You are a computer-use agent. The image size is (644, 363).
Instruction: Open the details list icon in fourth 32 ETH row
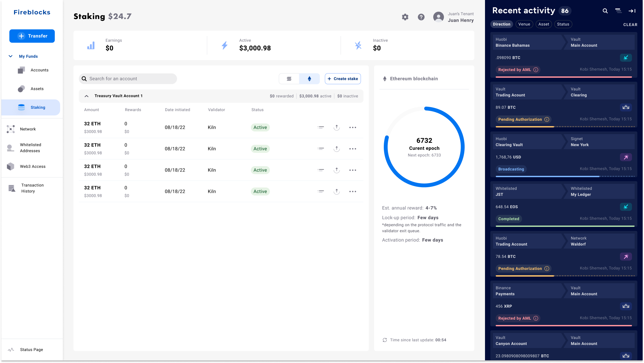[x=321, y=192]
